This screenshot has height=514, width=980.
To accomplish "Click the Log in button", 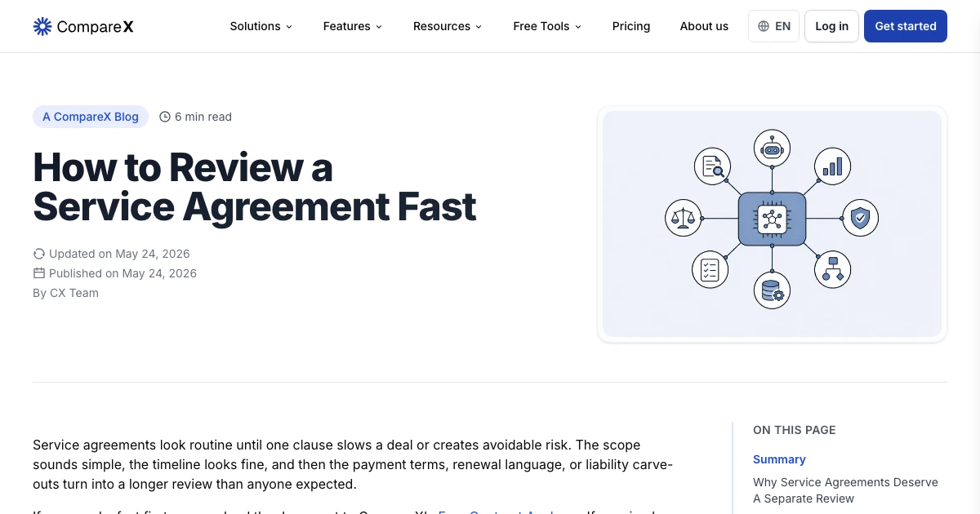I will (x=831, y=26).
